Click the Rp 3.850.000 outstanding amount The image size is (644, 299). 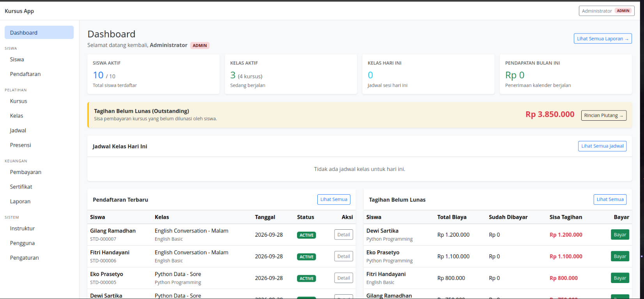click(550, 114)
